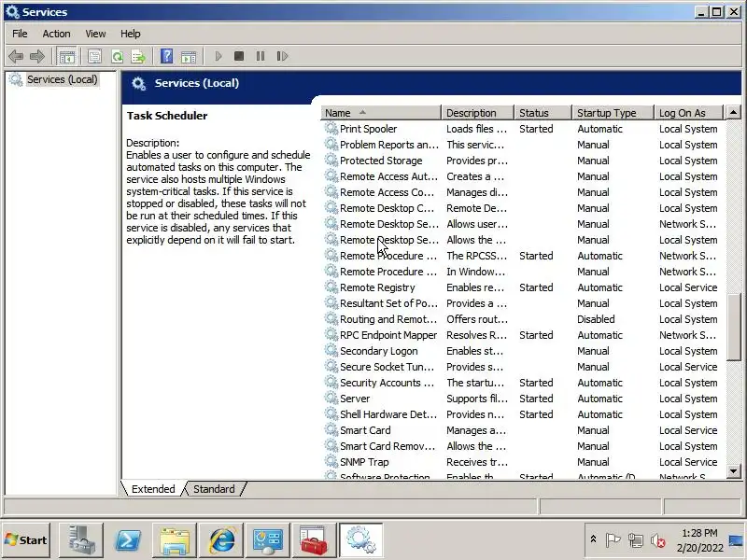Select the Protected Storage service
This screenshot has width=747, height=560.
[523, 161]
